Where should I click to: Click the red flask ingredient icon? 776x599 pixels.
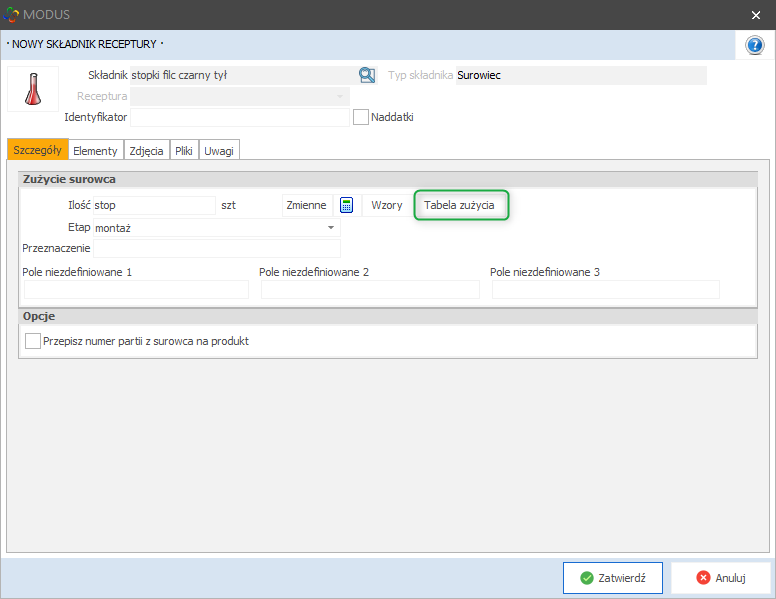[33, 89]
